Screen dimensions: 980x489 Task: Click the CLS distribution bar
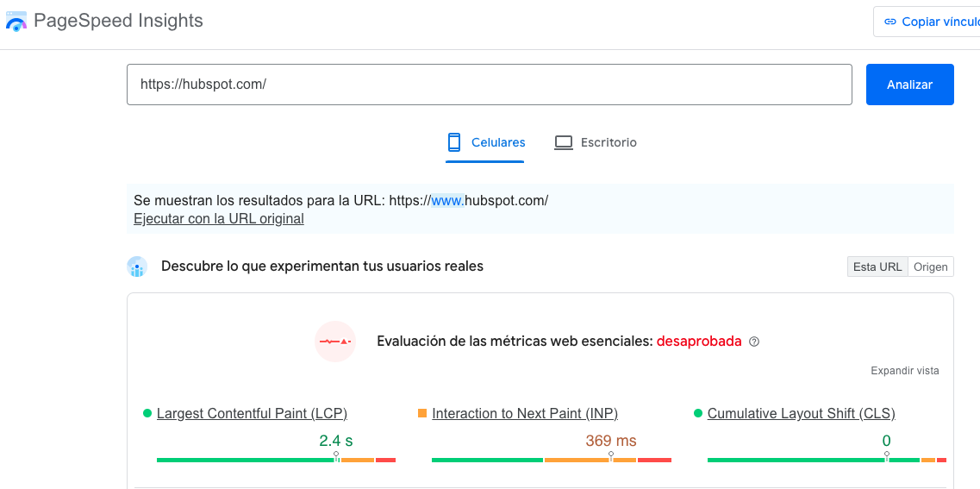tap(827, 460)
